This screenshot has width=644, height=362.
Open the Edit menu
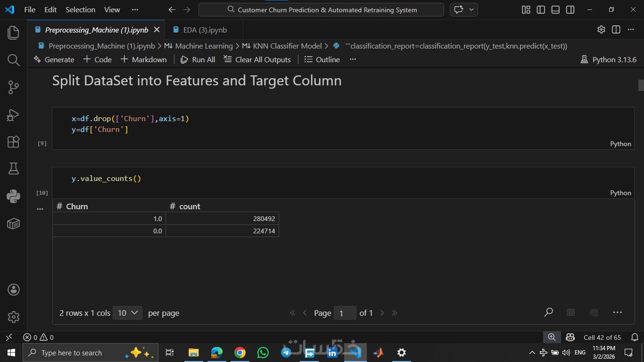pos(50,9)
